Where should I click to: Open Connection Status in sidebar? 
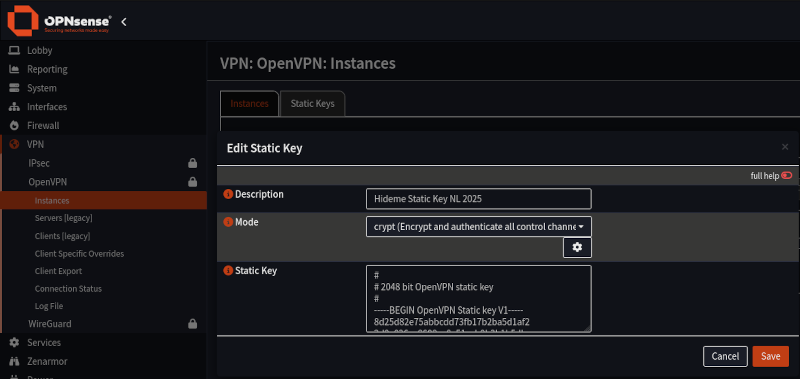[x=68, y=289]
